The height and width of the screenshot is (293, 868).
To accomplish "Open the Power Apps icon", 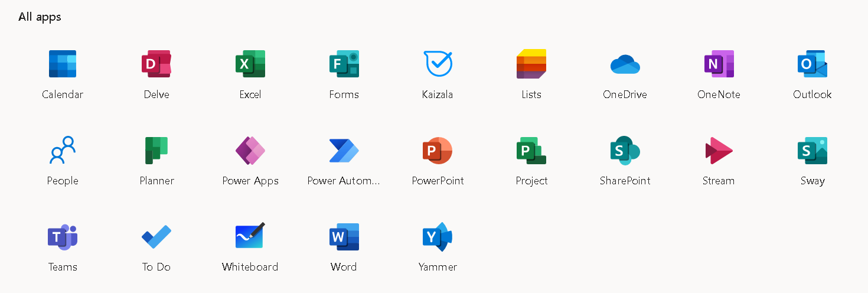I will pyautogui.click(x=250, y=150).
